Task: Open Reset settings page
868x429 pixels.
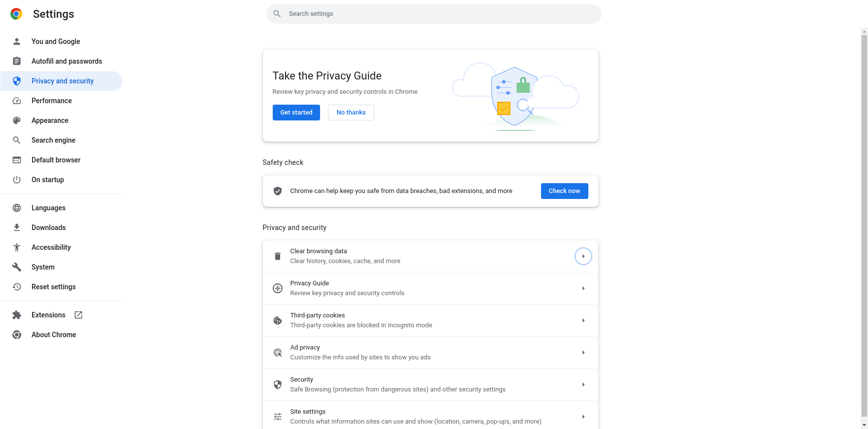Action: pyautogui.click(x=61, y=287)
